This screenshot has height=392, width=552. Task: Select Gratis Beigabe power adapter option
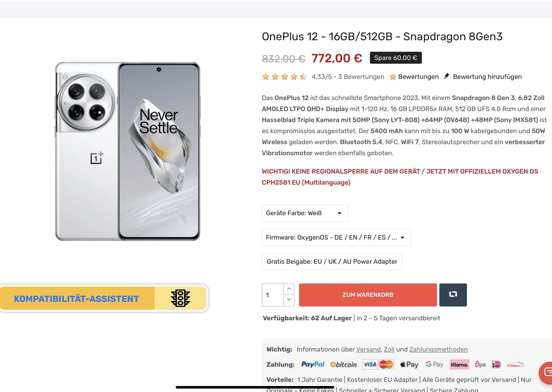click(x=332, y=262)
